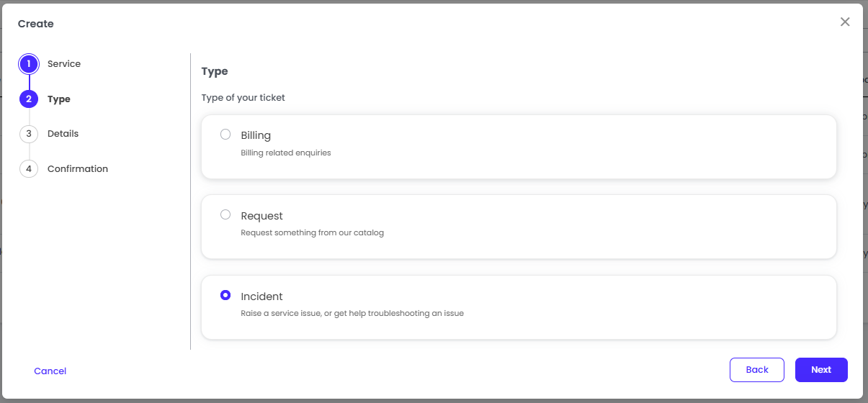Open the Type step label
The image size is (868, 403).
59,99
